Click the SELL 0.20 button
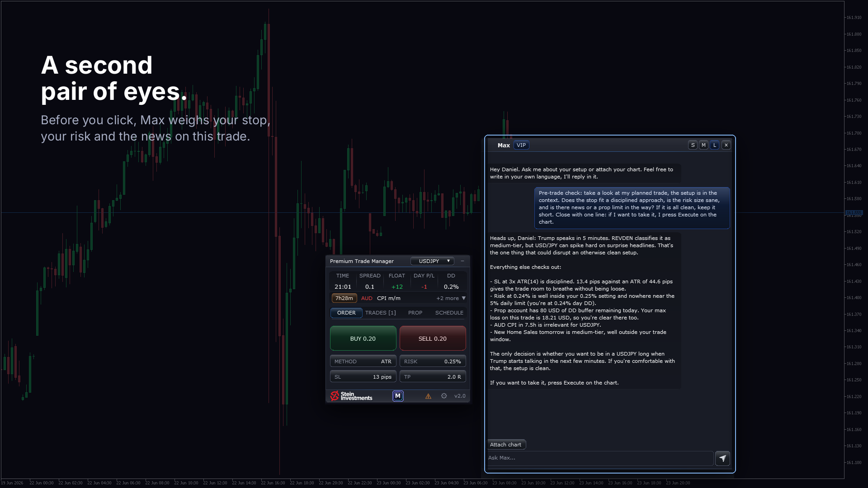Screen dimensions: 868x488 coord(433,338)
